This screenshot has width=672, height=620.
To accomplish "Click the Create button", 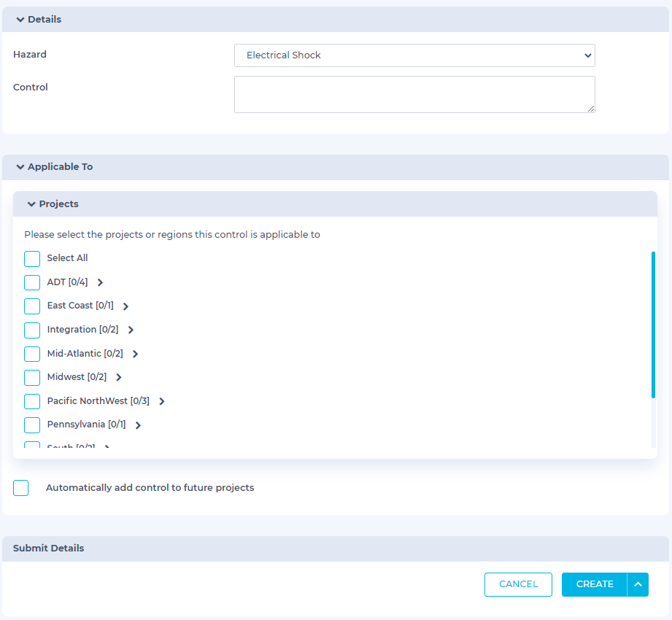I will (x=594, y=584).
